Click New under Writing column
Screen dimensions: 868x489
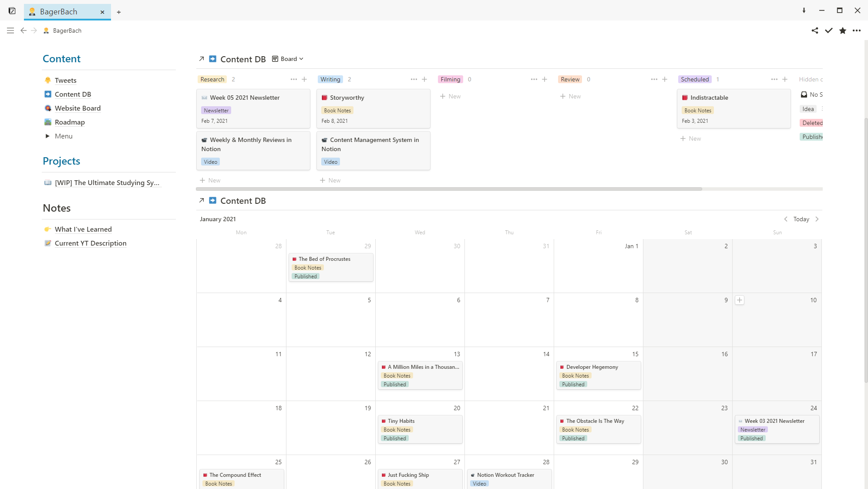[x=330, y=180]
